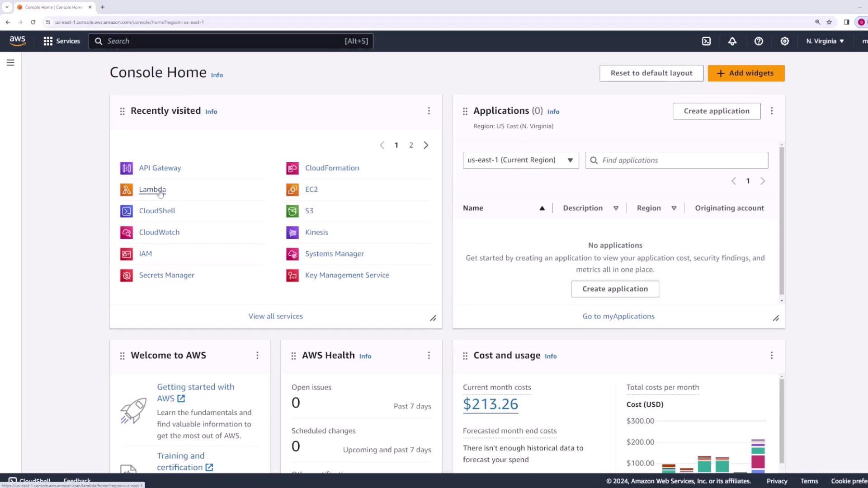The width and height of the screenshot is (868, 488).
Task: Click the notifications bell icon
Action: [x=732, y=41]
